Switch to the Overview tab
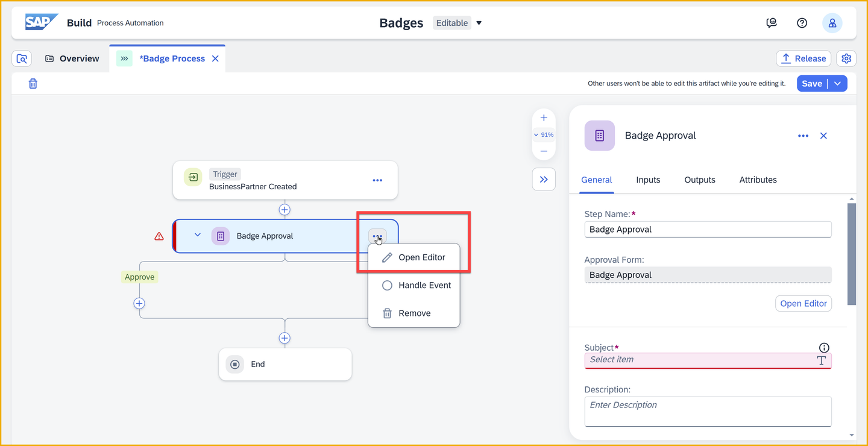This screenshot has width=868, height=446. 72,58
